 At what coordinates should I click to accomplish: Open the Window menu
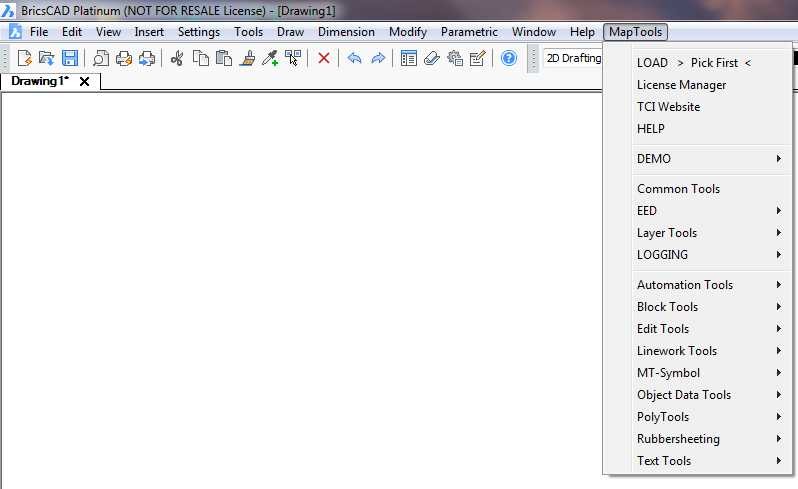(534, 32)
